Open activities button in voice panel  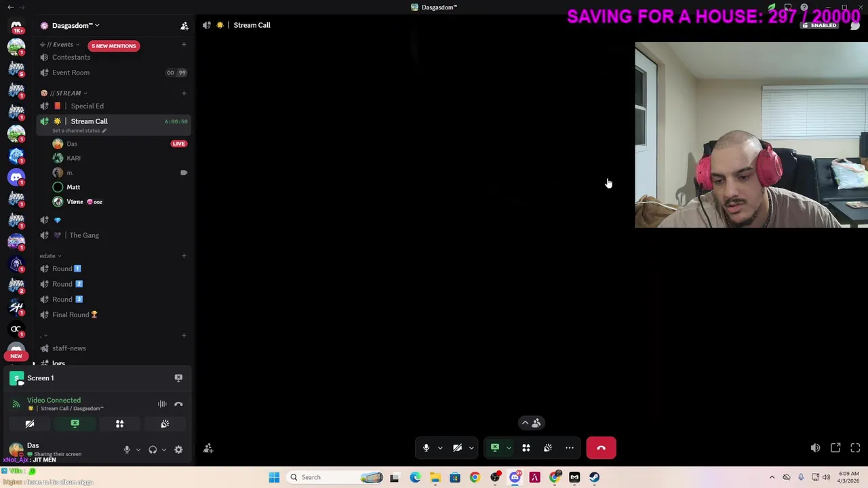[119, 424]
